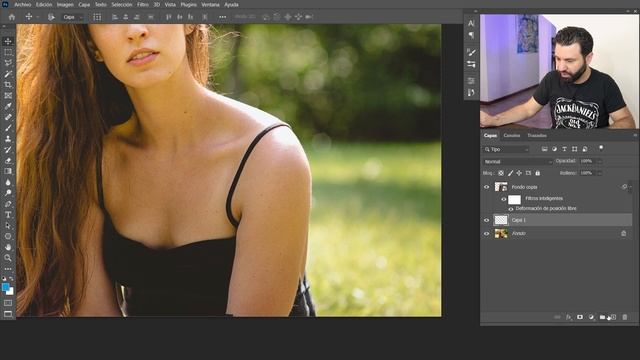Screen dimensions: 640x360
Task: Open the Move tool preset picker arrow
Action: click(37, 17)
